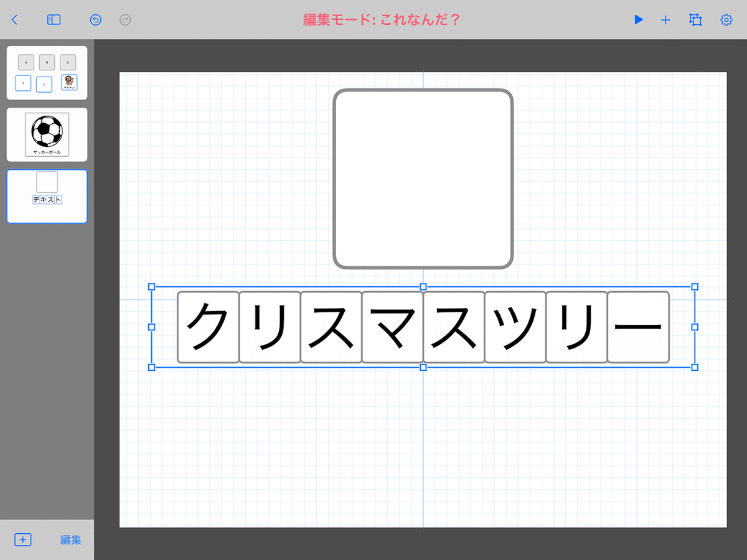Click the undo arrow icon
This screenshot has width=747, height=560.
pos(95,20)
